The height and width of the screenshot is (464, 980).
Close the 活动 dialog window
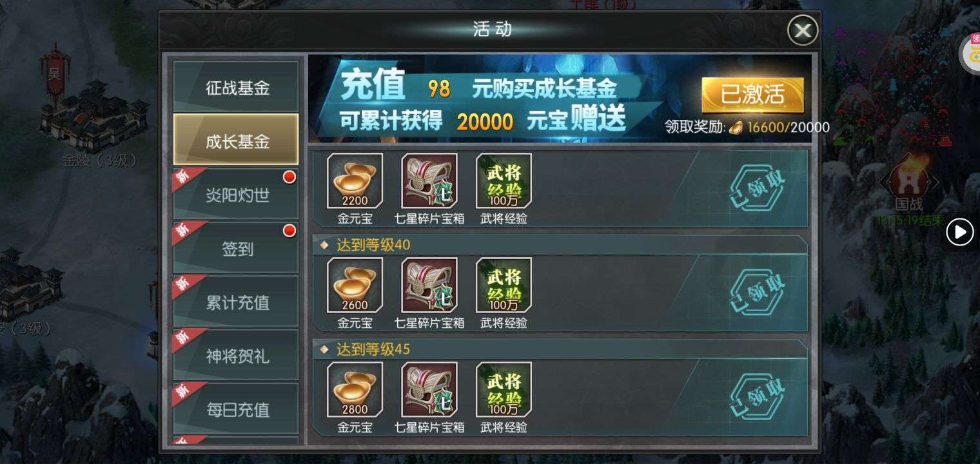[803, 30]
